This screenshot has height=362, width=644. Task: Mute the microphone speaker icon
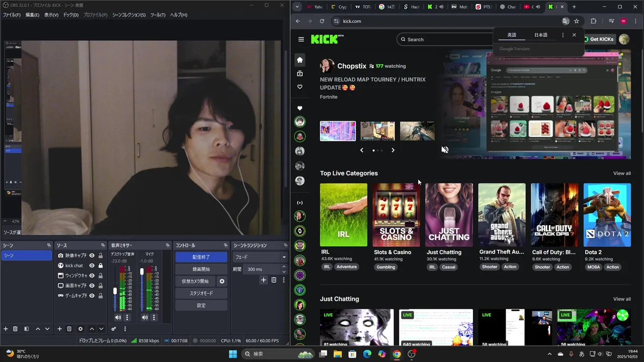click(x=145, y=317)
